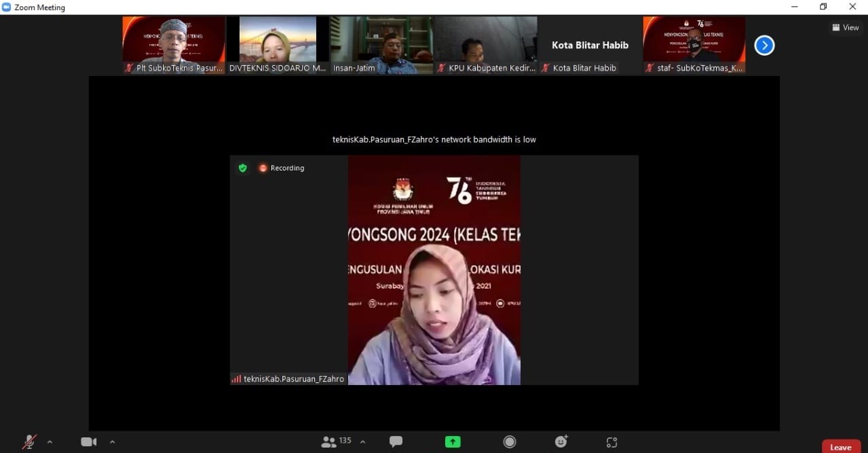868x453 pixels.
Task: Show next page of participant thumbnails
Action: pos(764,46)
